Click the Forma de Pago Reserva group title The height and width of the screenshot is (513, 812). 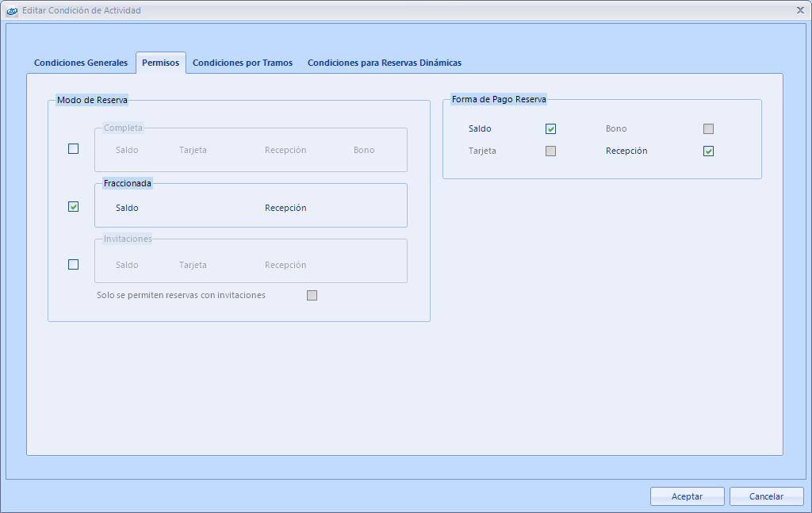pyautogui.click(x=499, y=99)
